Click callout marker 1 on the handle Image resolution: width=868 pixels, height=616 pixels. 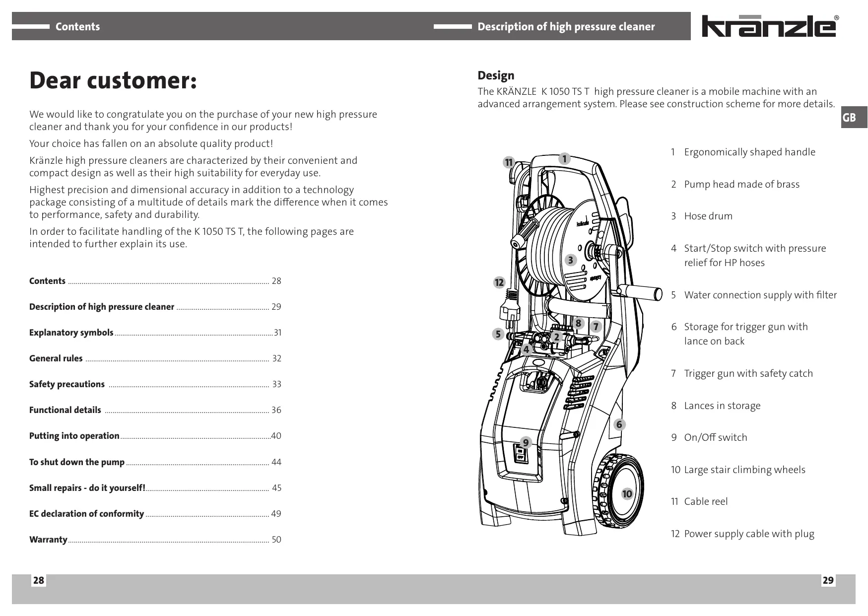[564, 159]
